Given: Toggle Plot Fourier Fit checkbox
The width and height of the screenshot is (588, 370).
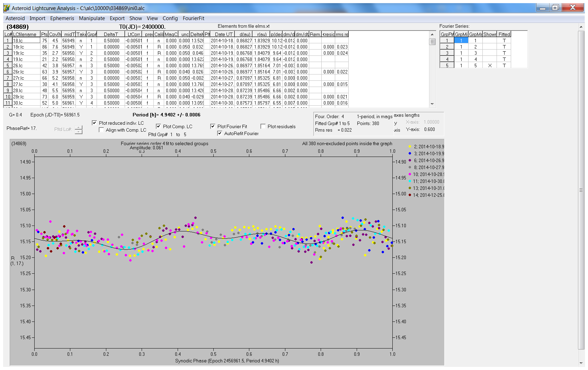Looking at the screenshot, I should (x=213, y=126).
